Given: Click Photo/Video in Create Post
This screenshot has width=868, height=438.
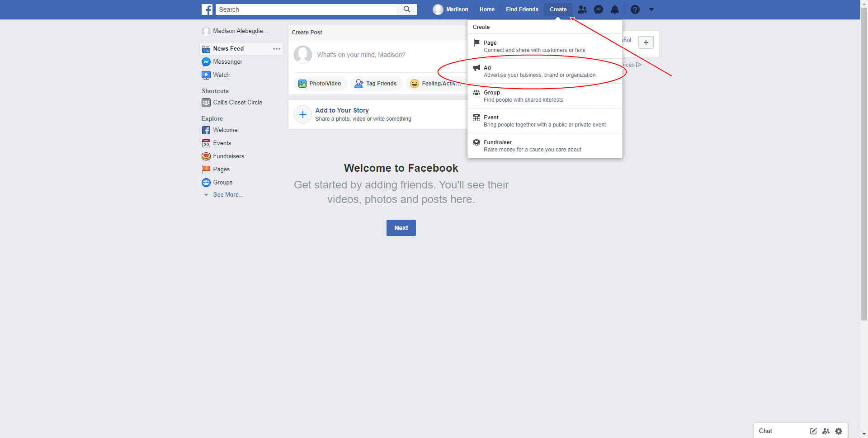Looking at the screenshot, I should coord(320,83).
